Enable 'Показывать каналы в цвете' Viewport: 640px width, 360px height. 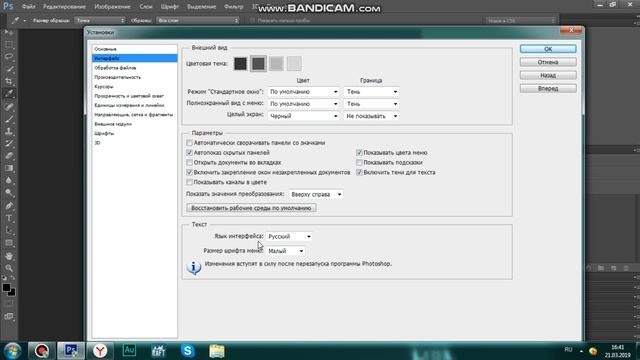tap(189, 182)
